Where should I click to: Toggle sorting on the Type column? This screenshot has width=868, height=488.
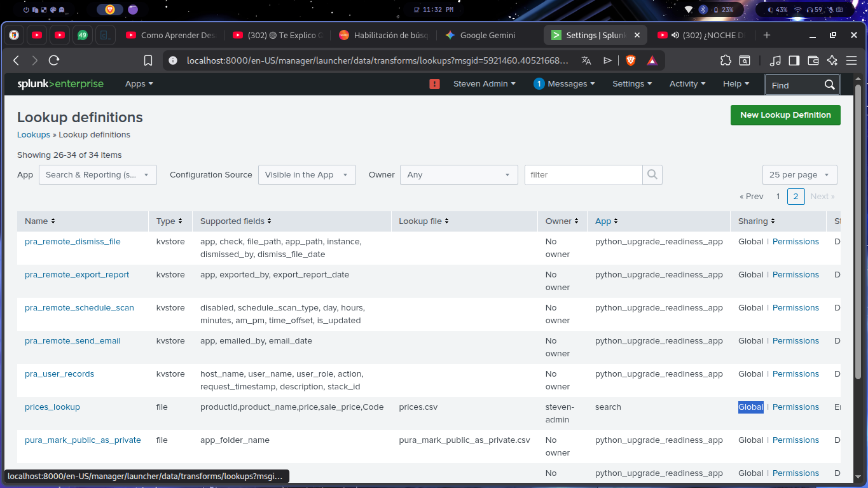click(x=170, y=221)
